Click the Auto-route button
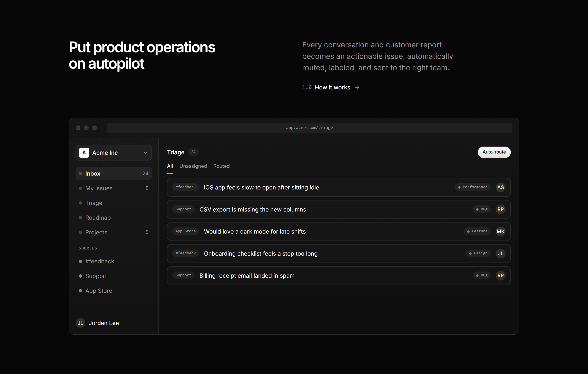Image resolution: width=588 pixels, height=374 pixels. 494,152
